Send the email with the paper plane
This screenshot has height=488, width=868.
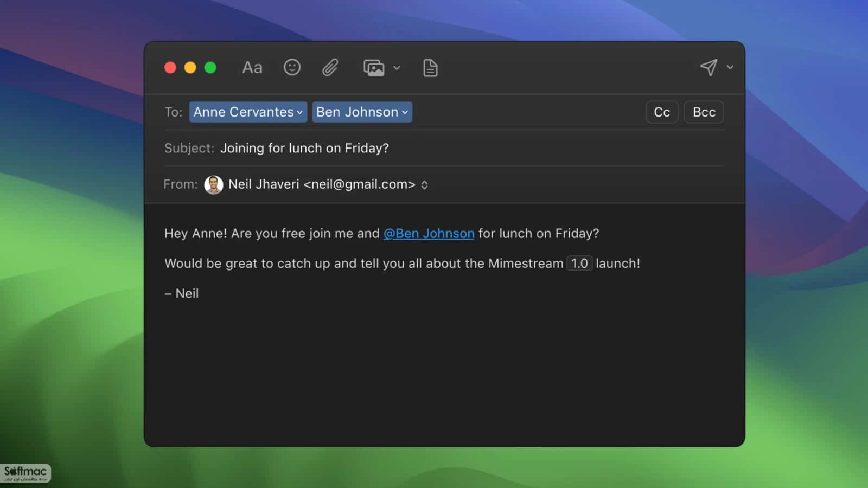[709, 67]
